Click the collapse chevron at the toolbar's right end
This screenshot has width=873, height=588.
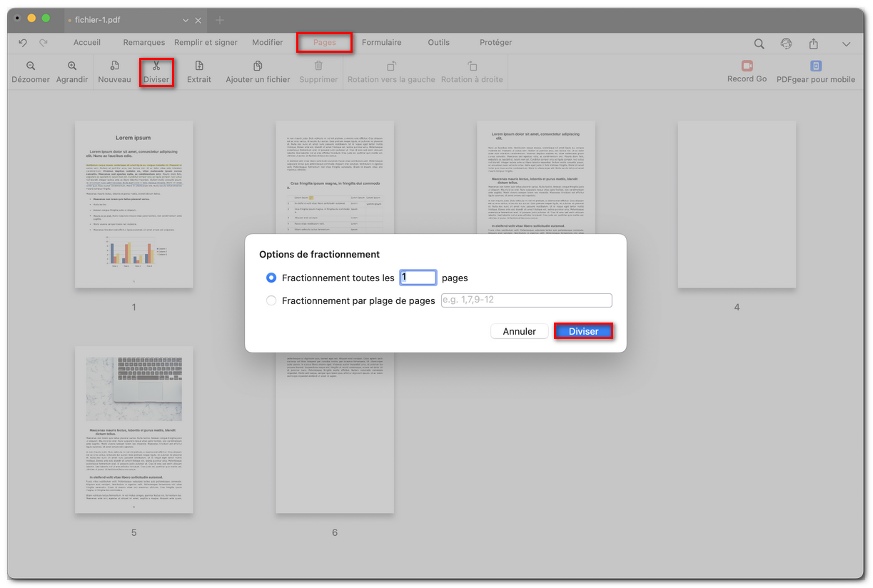[x=847, y=43]
